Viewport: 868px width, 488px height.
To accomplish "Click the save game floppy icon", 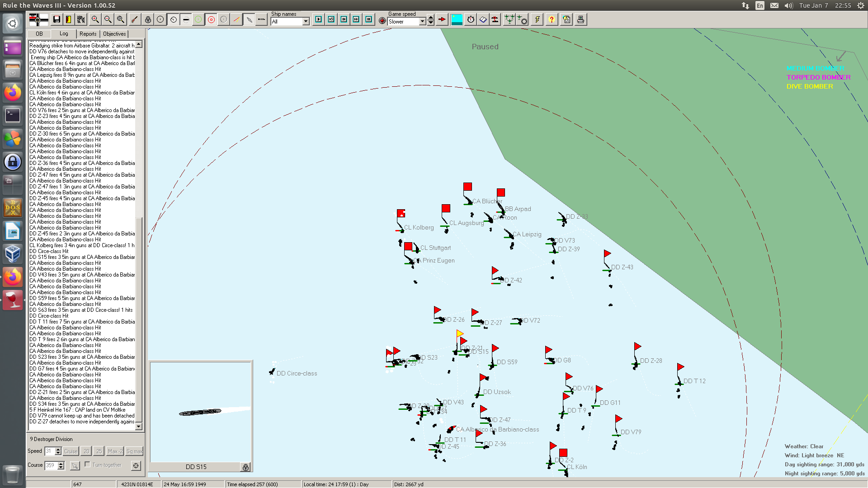I will tap(57, 19).
